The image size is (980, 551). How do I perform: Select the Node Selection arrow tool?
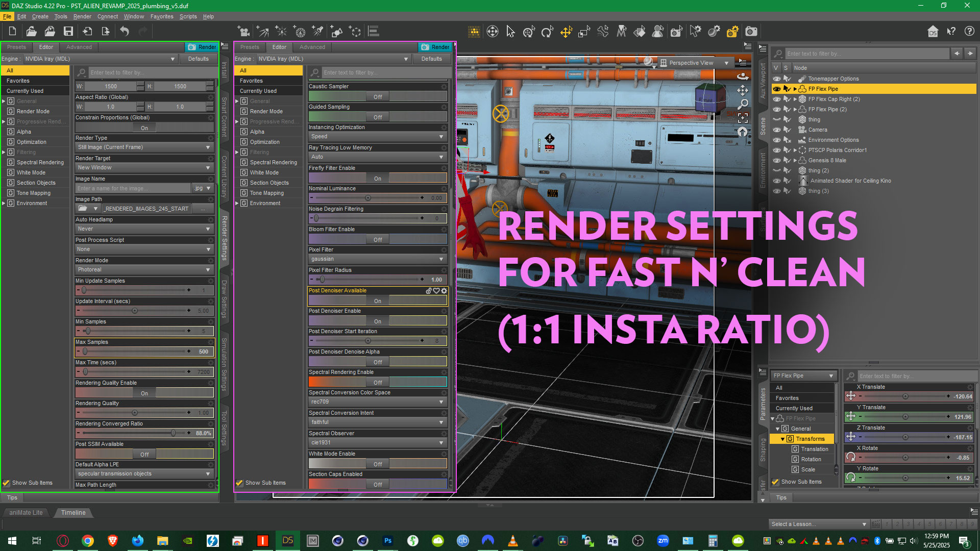[x=510, y=32]
